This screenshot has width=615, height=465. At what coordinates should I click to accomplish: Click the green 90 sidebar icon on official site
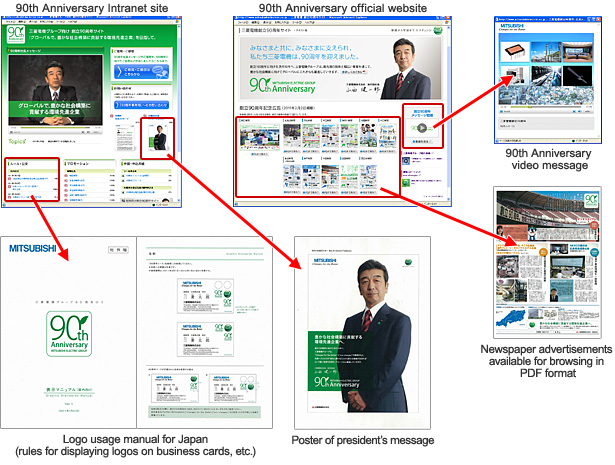406,183
